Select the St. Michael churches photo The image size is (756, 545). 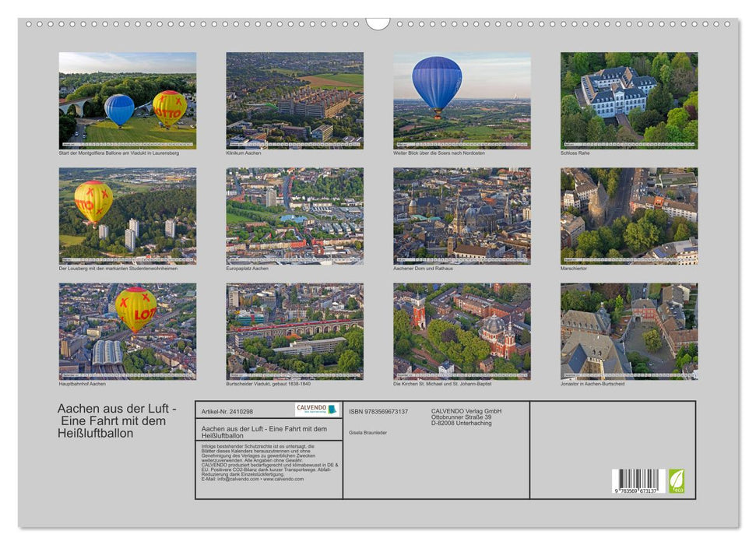click(462, 332)
